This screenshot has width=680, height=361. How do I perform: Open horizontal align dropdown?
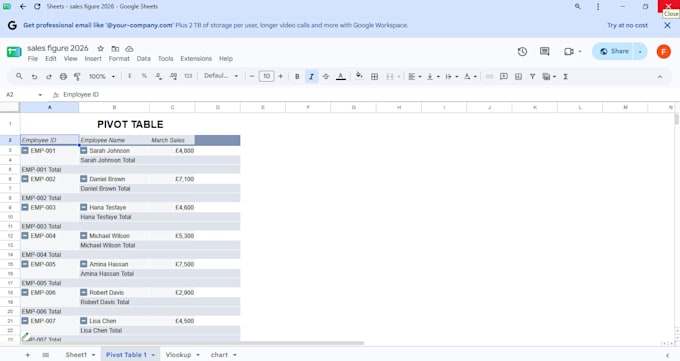[x=415, y=76]
